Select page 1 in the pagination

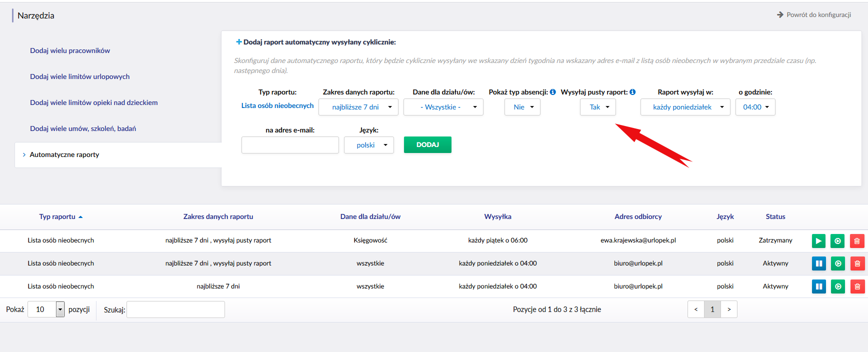712,309
